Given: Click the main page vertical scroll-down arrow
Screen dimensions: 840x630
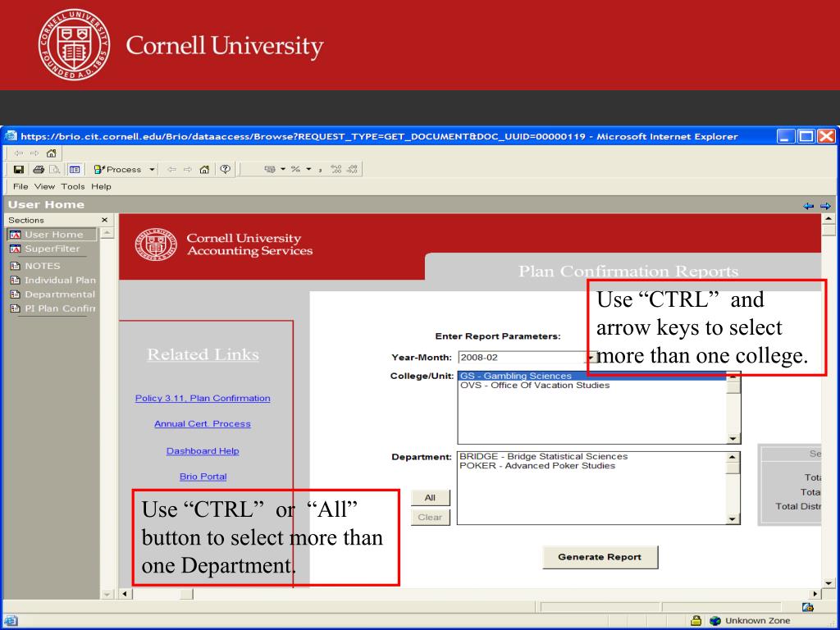Looking at the screenshot, I should point(829,583).
